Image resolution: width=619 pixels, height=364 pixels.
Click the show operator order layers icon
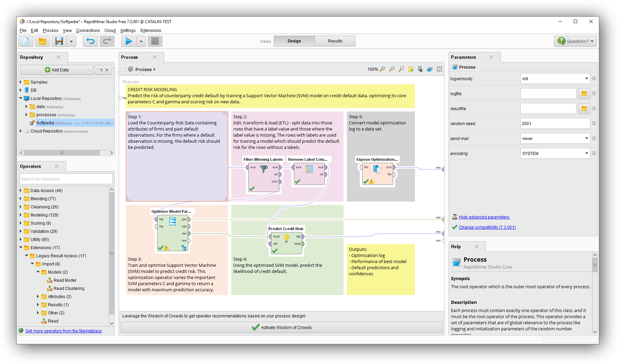(x=430, y=69)
